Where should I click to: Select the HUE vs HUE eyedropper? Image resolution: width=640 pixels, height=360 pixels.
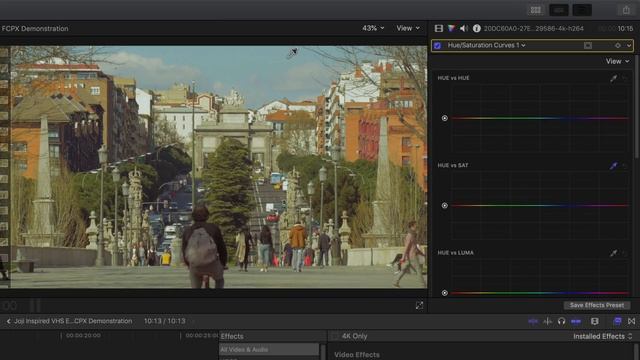pos(613,78)
